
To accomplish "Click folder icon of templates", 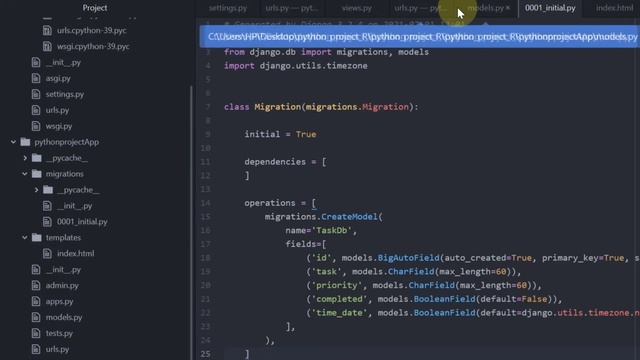I will [x=37, y=238].
